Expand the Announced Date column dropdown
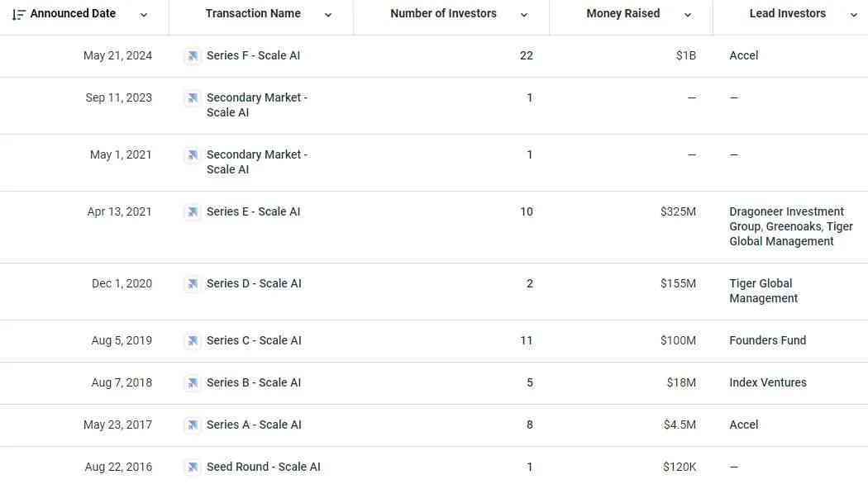This screenshot has height=484, width=868. click(x=143, y=15)
